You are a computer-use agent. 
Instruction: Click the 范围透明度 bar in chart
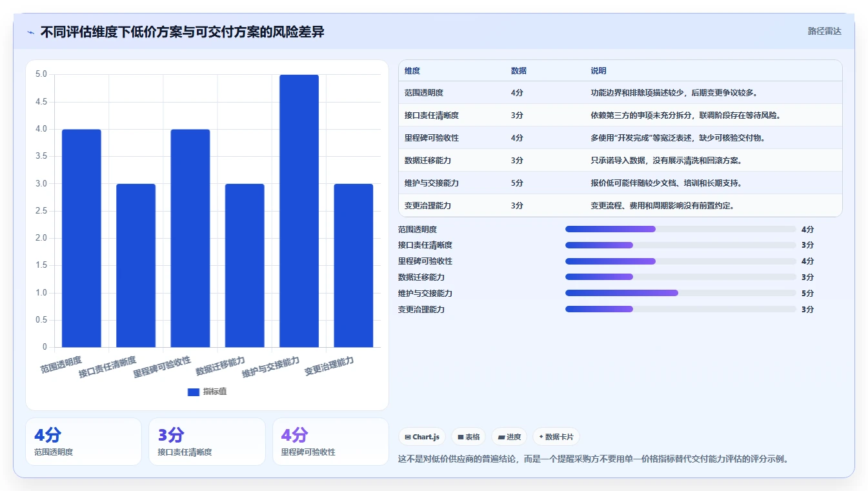tap(81, 238)
